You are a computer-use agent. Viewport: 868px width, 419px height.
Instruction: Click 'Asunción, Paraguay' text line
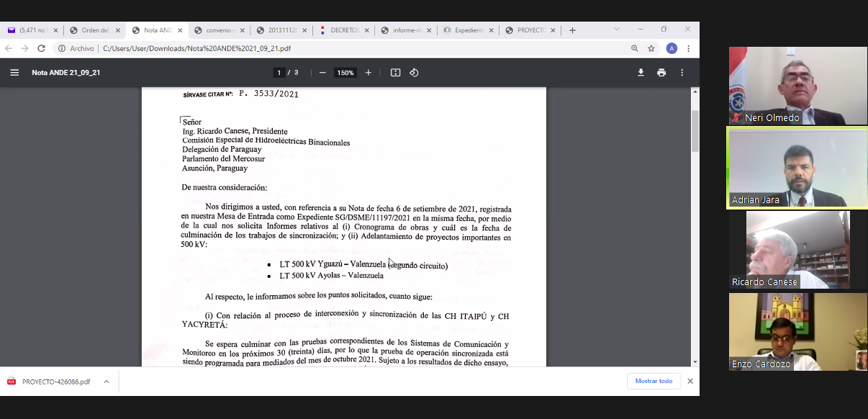[214, 168]
